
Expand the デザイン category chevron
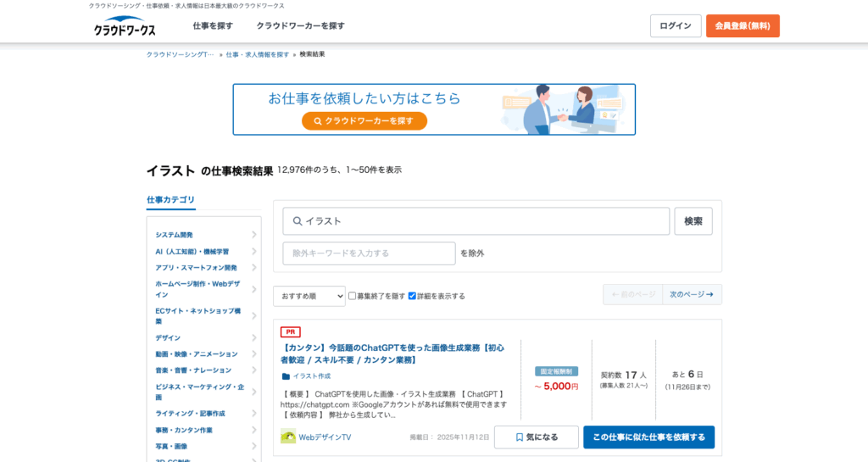[x=254, y=337]
